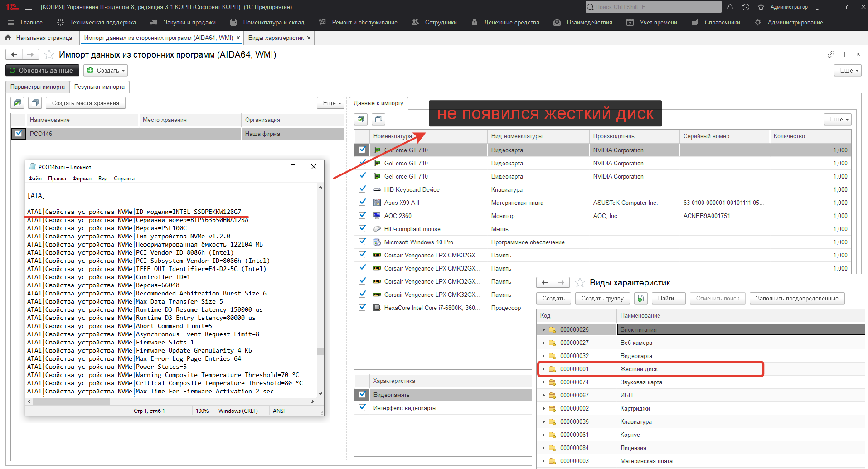868x469 pixels.
Task: Open the history clock icon
Action: [x=746, y=7]
